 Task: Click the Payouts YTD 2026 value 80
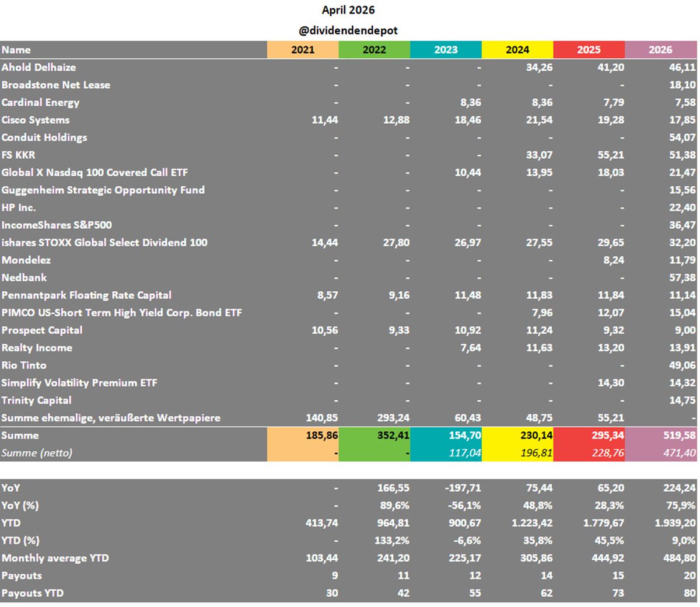point(689,592)
